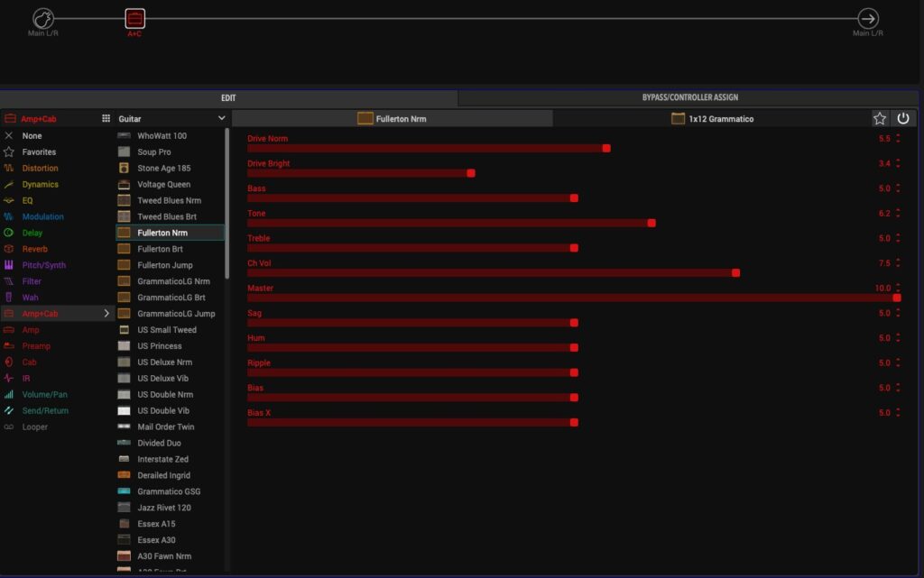924x578 pixels.
Task: Toggle the block bypass power button
Action: click(903, 118)
